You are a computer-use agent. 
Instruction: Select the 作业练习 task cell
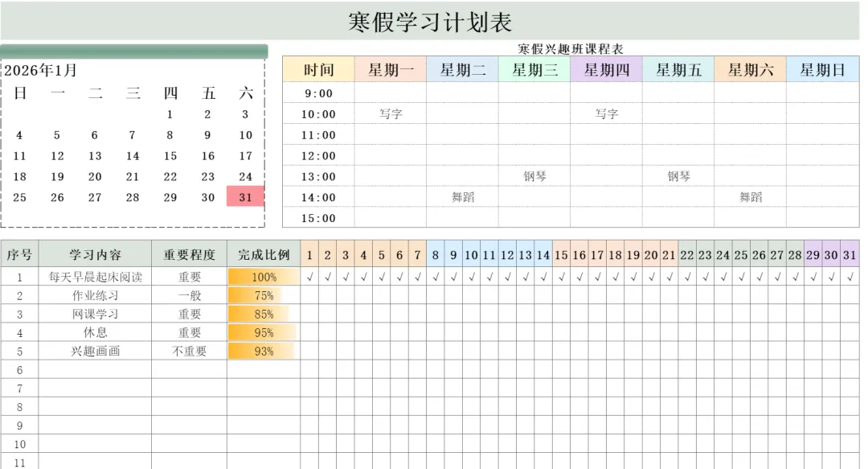click(95, 295)
